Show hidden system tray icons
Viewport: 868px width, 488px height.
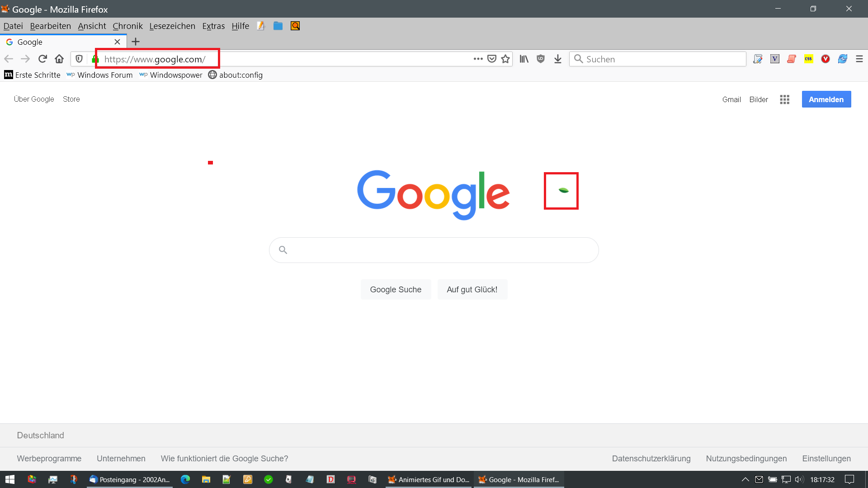[x=745, y=479]
